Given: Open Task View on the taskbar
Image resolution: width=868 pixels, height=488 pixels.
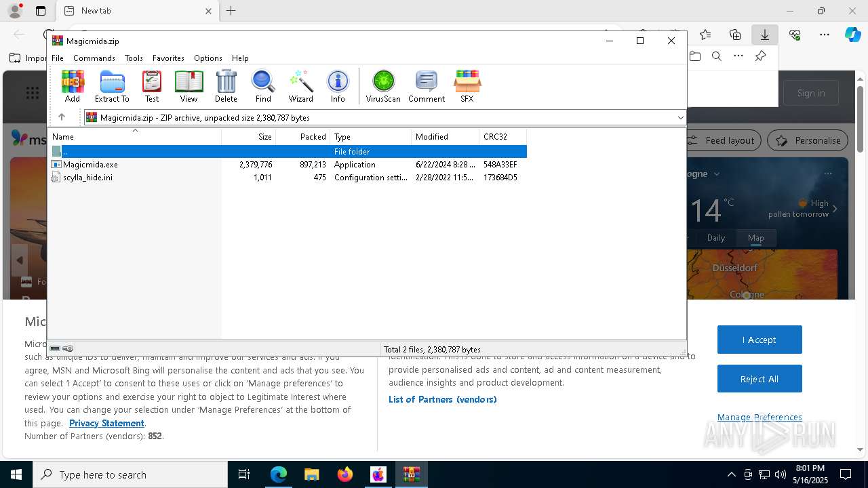Looking at the screenshot, I should [244, 474].
